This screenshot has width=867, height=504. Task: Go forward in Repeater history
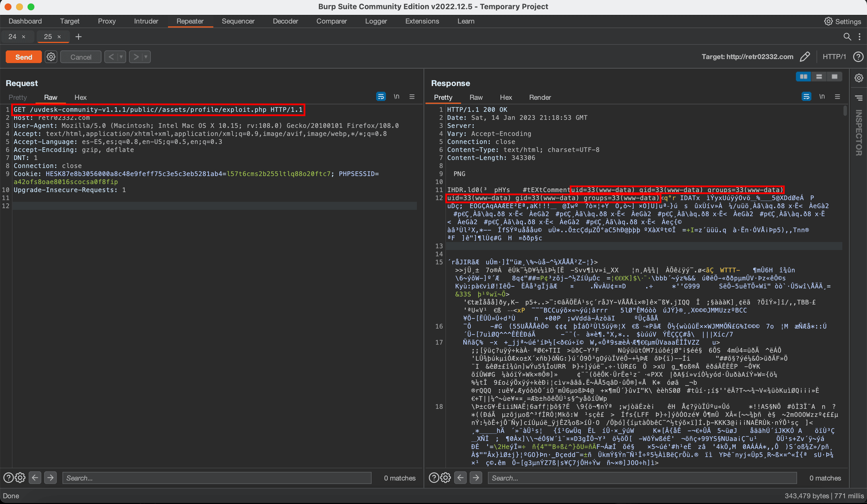coord(136,57)
